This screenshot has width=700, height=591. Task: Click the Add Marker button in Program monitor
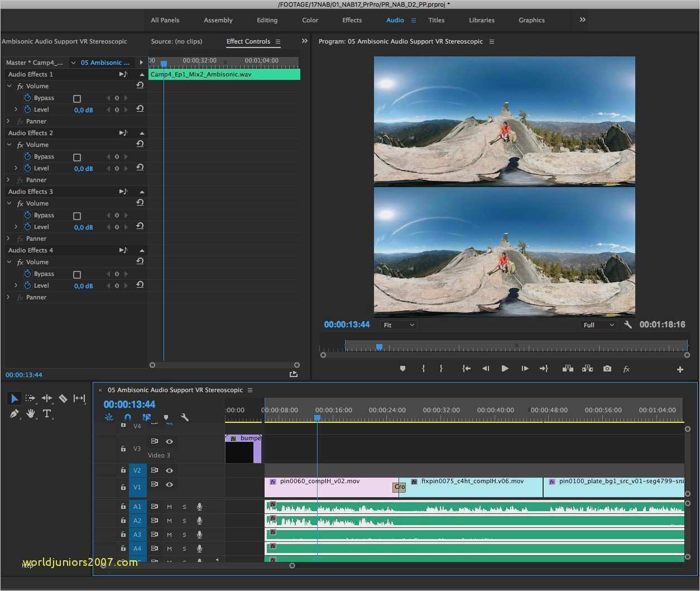[x=402, y=369]
